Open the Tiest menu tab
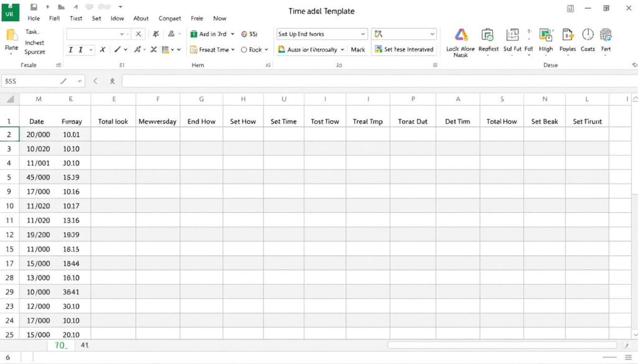 (x=75, y=18)
